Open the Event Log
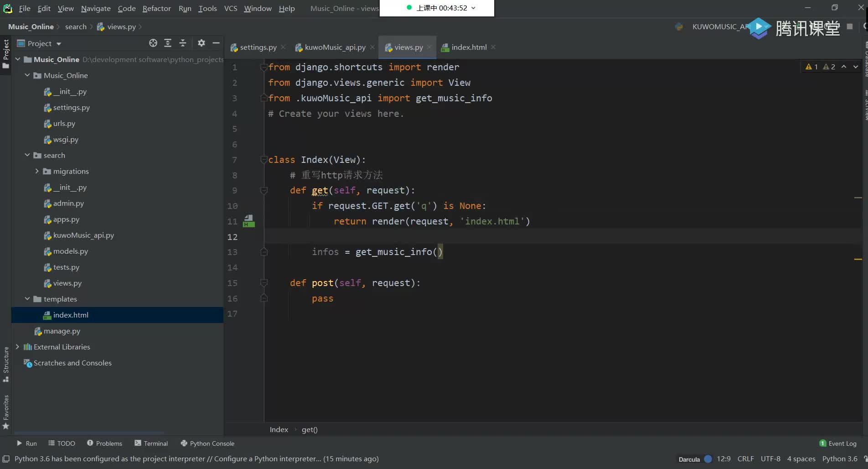Screen dimensions: 868x469 838,443
